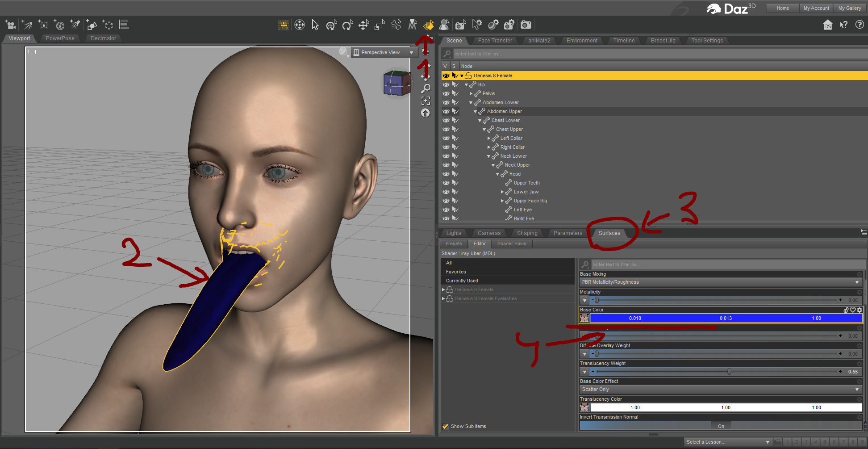Select the Surface Selection tool
Image resolution: width=868 pixels, height=449 pixels.
point(428,25)
